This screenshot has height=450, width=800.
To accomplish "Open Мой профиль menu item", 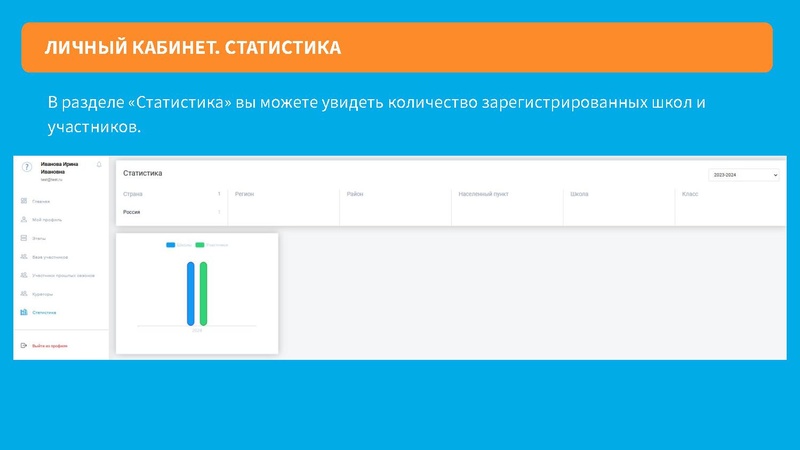I will pyautogui.click(x=47, y=220).
